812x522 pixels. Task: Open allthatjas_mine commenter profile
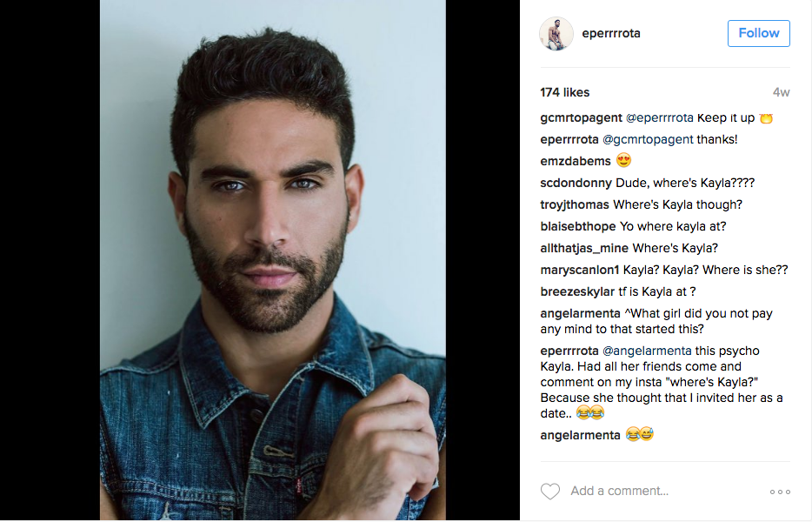pyautogui.click(x=584, y=248)
